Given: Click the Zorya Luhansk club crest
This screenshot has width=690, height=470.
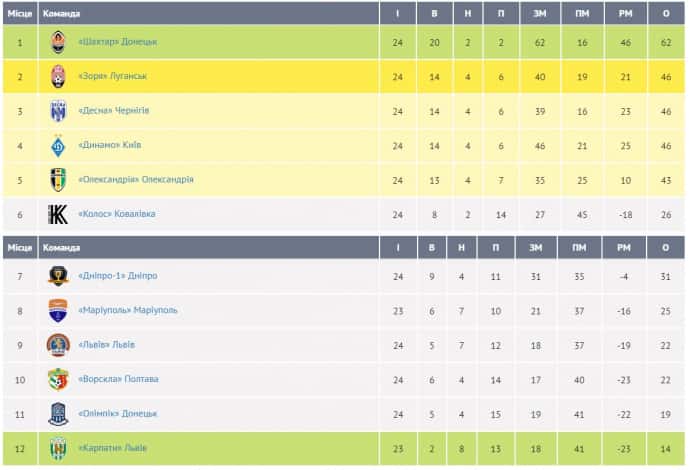Looking at the screenshot, I should [58, 76].
